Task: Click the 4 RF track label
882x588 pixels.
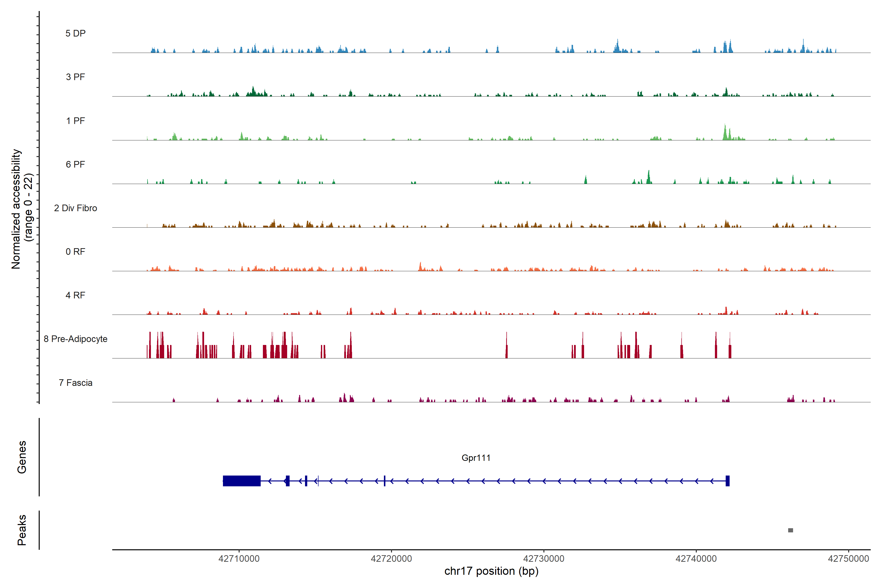Action: 75,295
